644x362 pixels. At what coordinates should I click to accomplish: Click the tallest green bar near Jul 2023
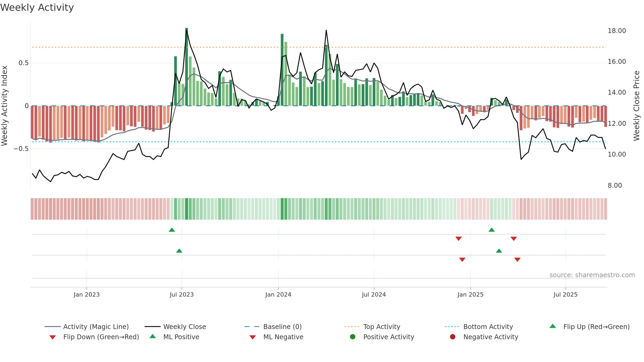tap(186, 67)
